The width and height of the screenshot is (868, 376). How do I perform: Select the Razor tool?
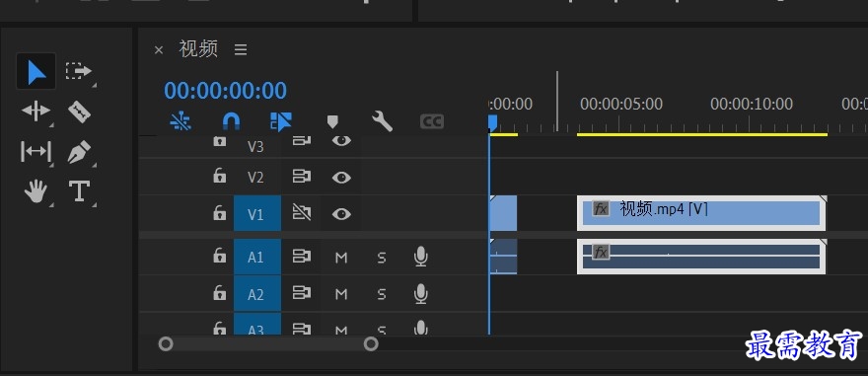click(79, 112)
